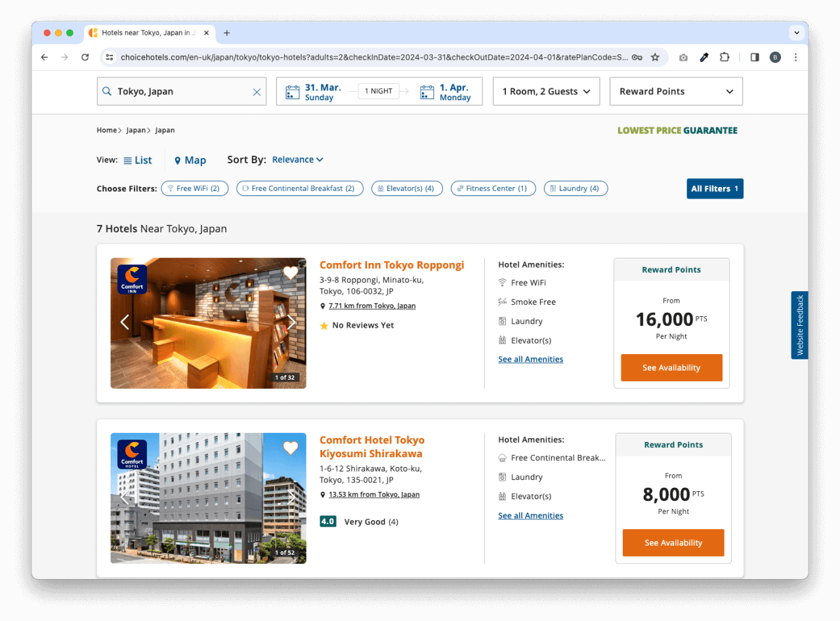Clear the Tokyo, Japan search field
The image size is (840, 621).
point(257,92)
